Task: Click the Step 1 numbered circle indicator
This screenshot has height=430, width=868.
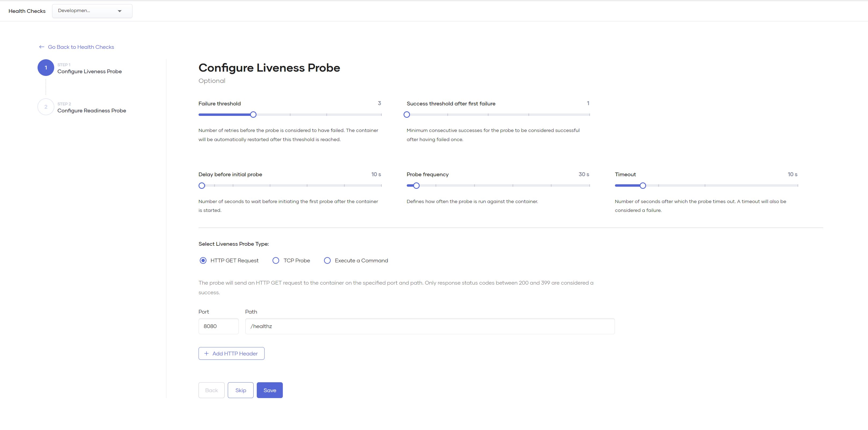Action: 46,67
